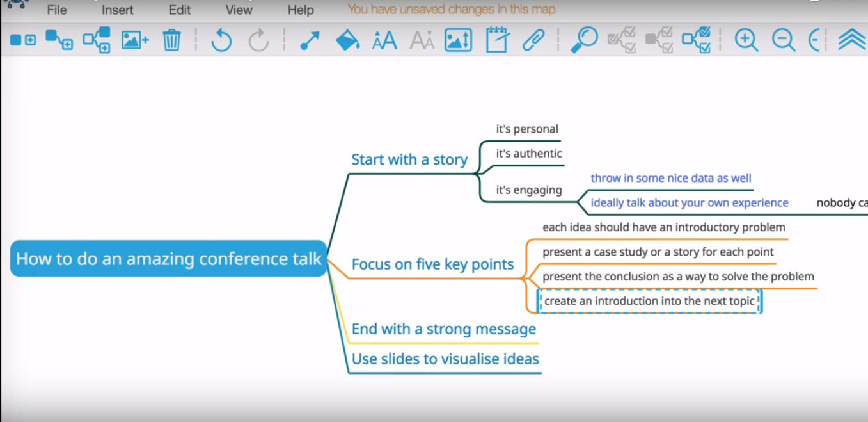Select 'present a case study or a story' node
868x422 pixels.
click(x=658, y=252)
